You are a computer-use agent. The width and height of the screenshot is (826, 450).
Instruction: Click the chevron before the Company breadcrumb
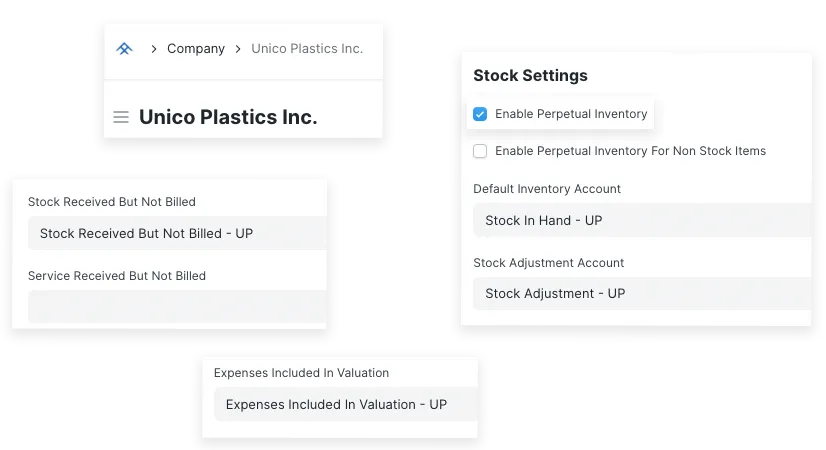154,49
